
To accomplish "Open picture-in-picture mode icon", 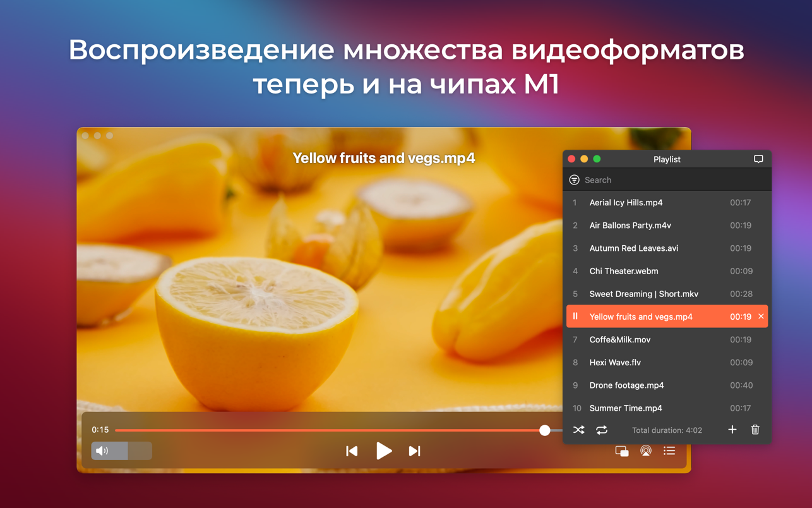I will tap(621, 451).
